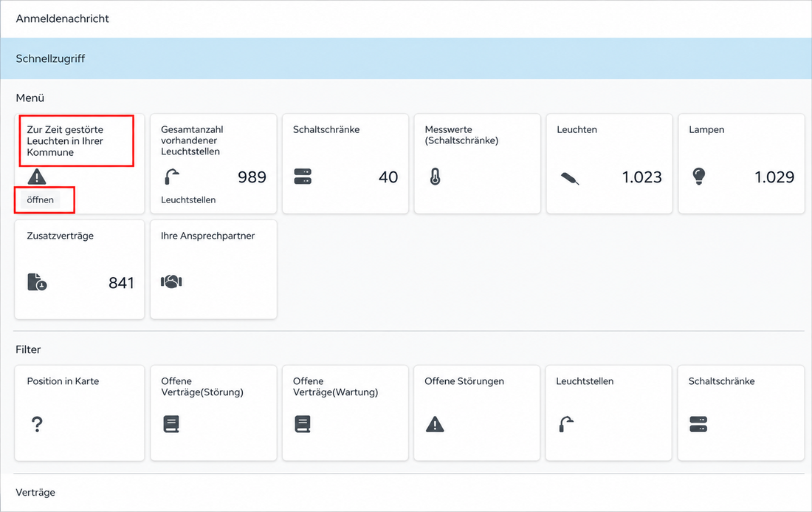Click the thermometer icon in Messwerte card
The width and height of the screenshot is (812, 512).
pos(435,177)
